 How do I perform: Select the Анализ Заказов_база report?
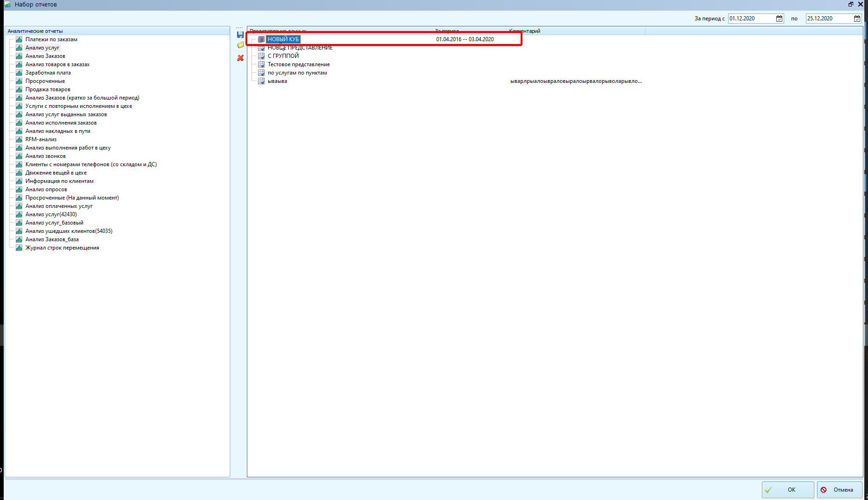pyautogui.click(x=52, y=239)
